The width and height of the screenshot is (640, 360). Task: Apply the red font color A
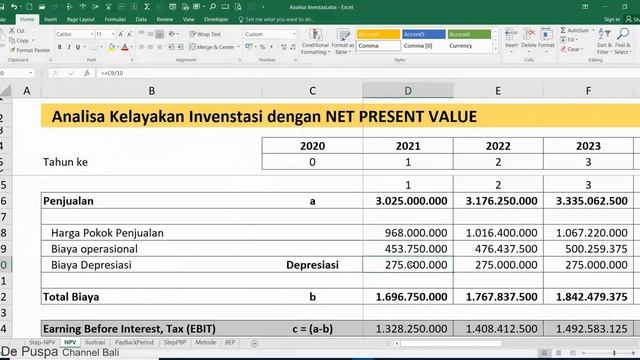[125, 47]
